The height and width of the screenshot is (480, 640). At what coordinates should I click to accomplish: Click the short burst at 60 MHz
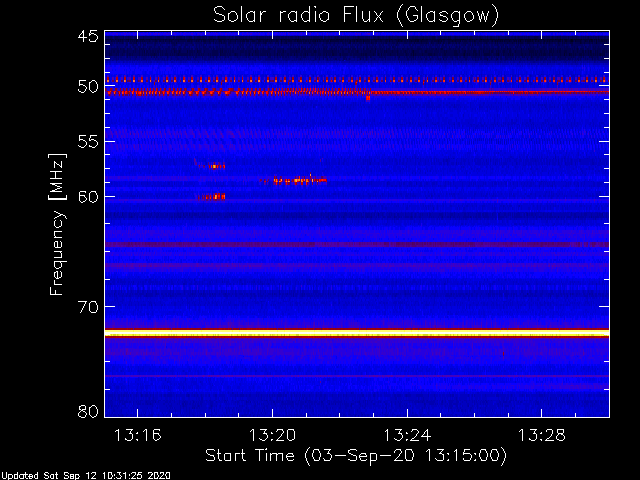[x=211, y=197]
